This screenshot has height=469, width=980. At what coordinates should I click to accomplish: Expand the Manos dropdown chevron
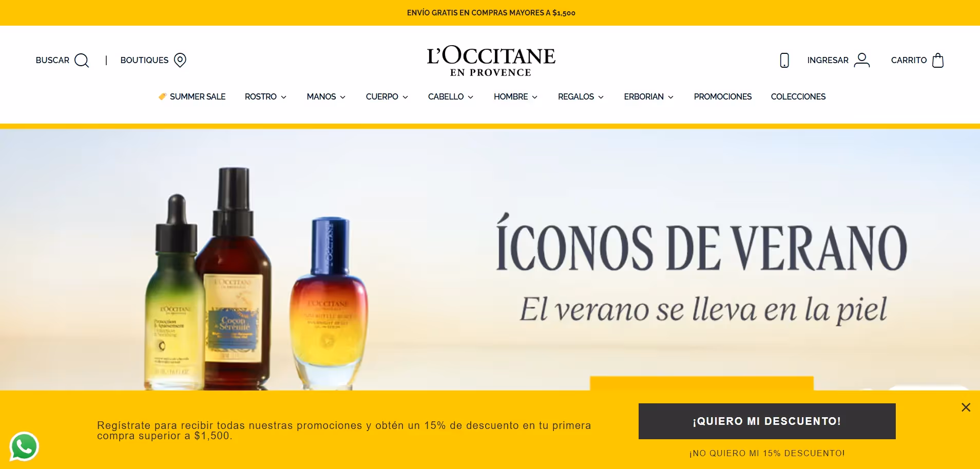[x=343, y=97]
